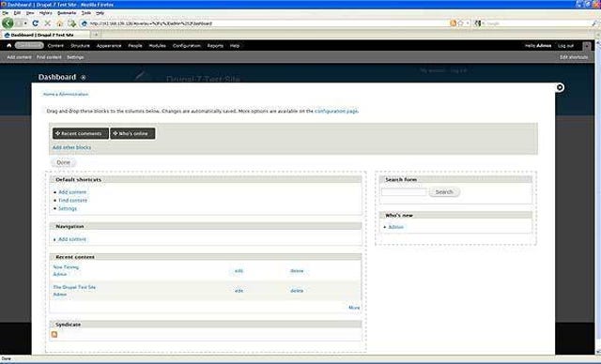
Task: Select the Dashboard tab in browser tab bar
Action: (x=45, y=35)
